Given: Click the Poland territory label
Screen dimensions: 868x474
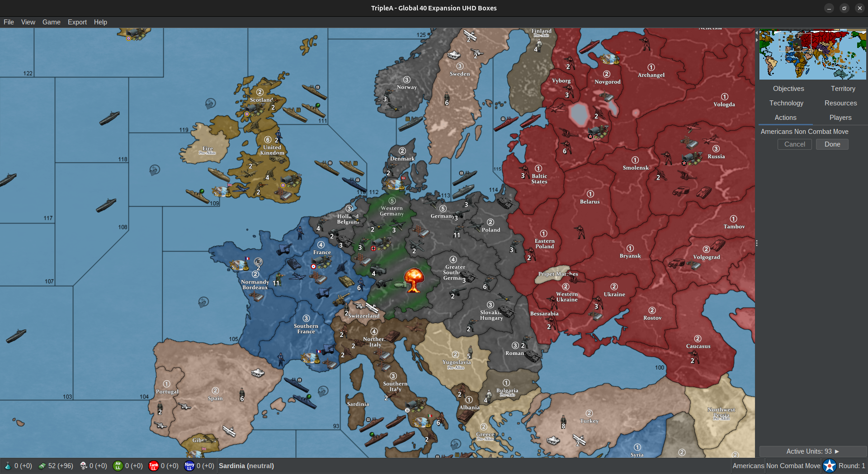Looking at the screenshot, I should pos(491,230).
